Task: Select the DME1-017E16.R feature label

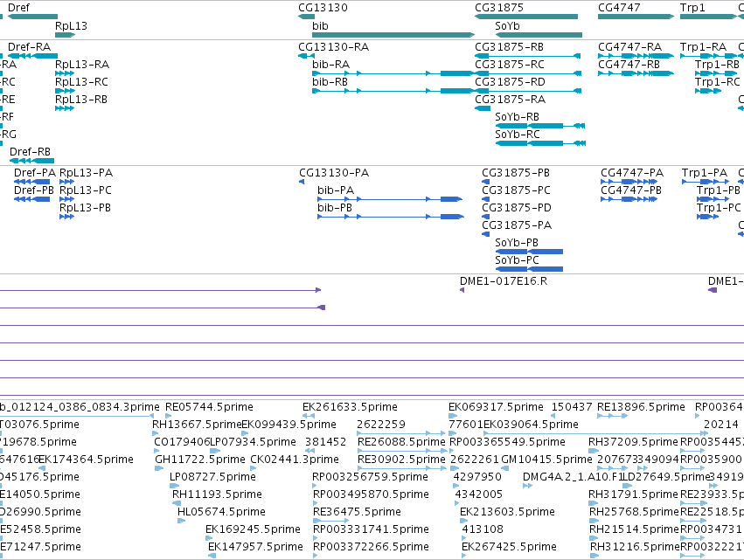Action: [504, 280]
